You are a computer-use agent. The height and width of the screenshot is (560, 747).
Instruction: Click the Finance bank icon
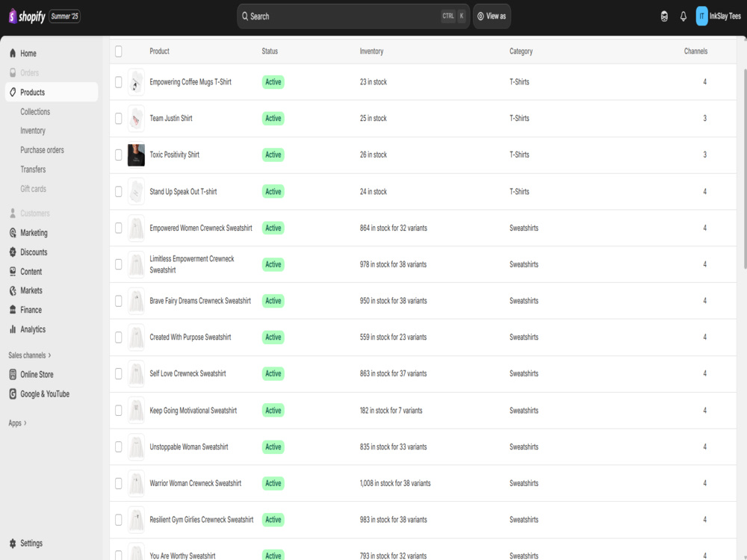coord(13,310)
